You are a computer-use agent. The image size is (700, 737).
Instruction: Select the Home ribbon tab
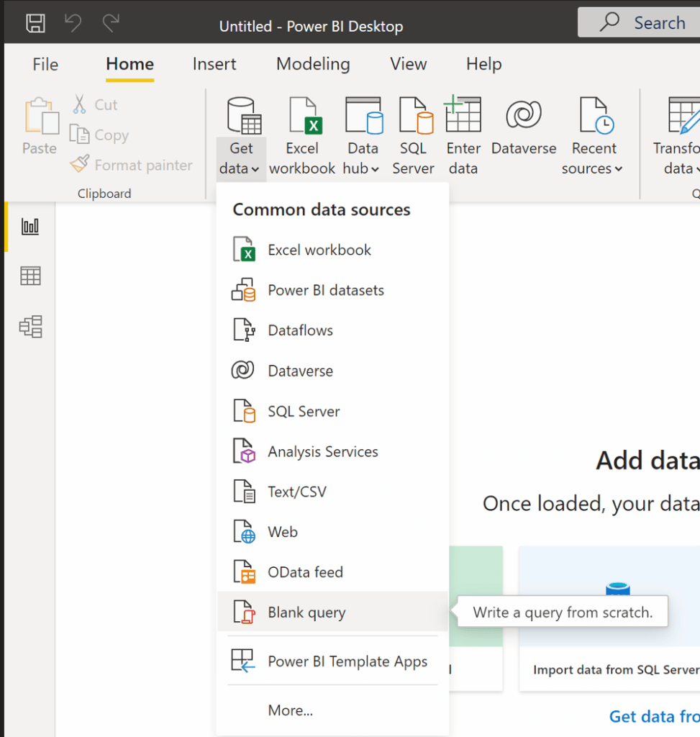(x=129, y=64)
